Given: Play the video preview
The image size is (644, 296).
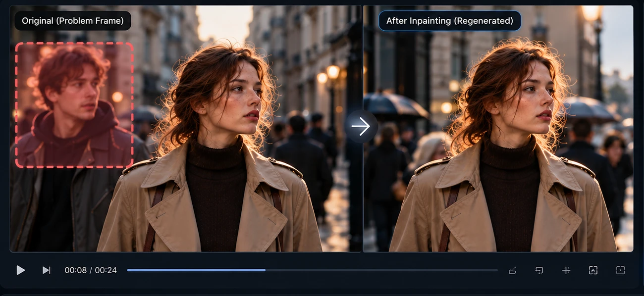Looking at the screenshot, I should click(20, 270).
